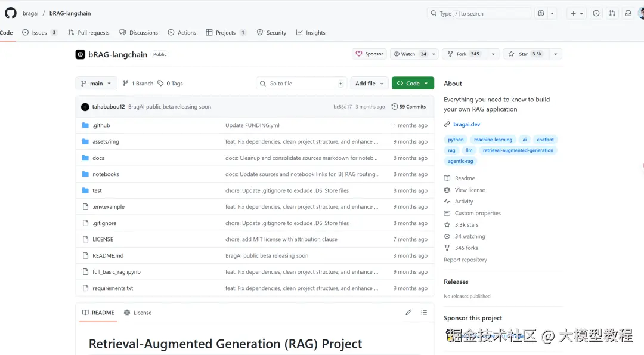Open the bragai.dev website link
The image size is (644, 355).
click(x=466, y=124)
